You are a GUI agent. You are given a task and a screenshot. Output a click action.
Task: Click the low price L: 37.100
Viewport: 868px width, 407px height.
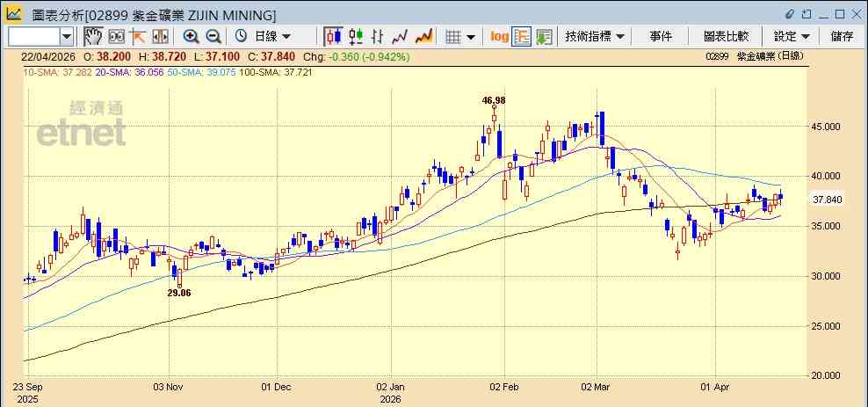point(217,56)
